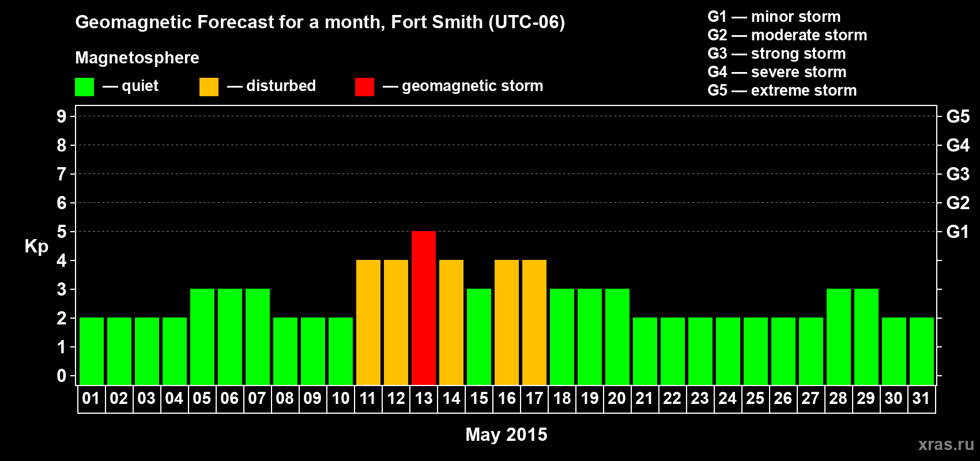Click the date label 10
Image resolution: width=980 pixels, height=461 pixels.
click(x=341, y=398)
